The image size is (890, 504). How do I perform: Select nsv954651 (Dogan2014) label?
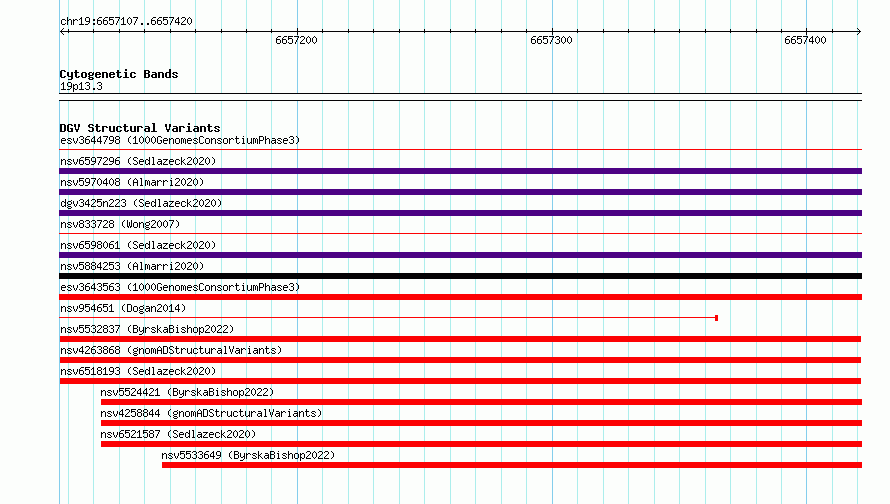[x=123, y=308]
